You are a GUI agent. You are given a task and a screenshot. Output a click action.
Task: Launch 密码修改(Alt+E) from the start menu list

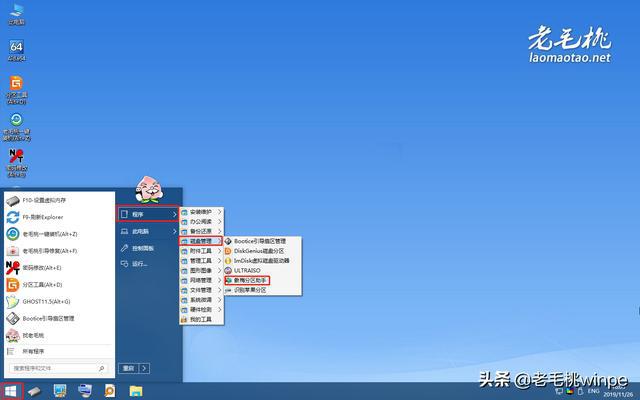[59, 268]
